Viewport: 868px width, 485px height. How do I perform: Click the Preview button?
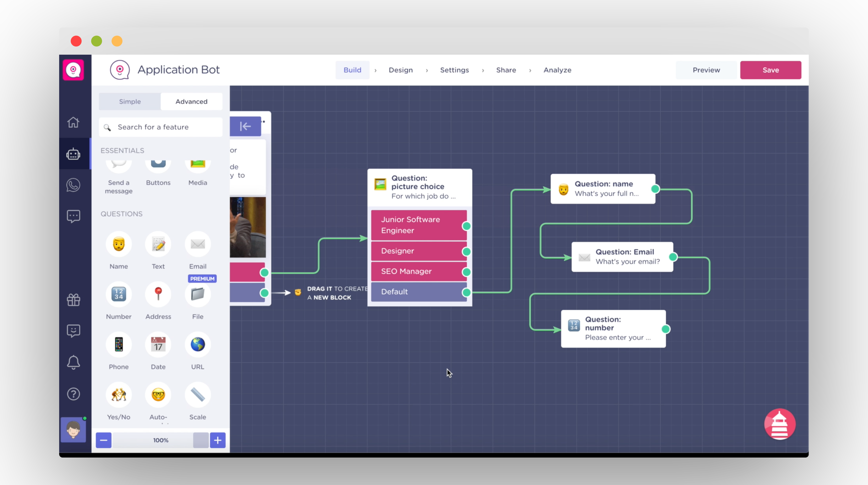pyautogui.click(x=706, y=70)
